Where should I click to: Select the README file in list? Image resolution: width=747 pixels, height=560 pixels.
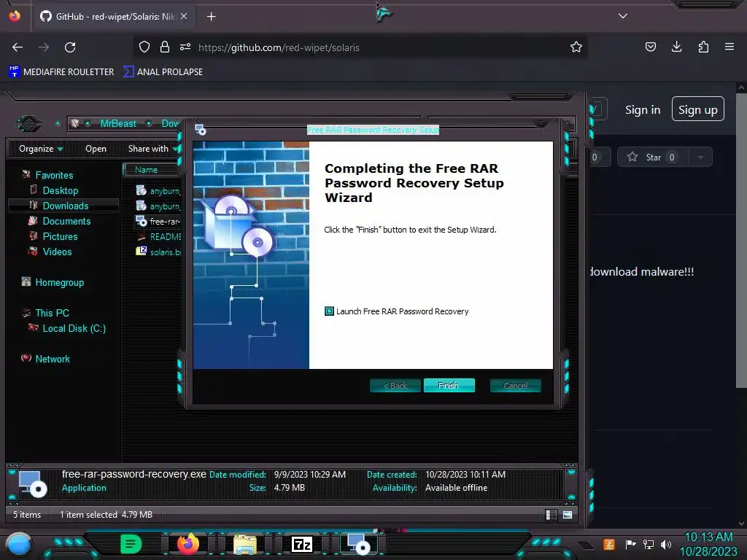click(x=158, y=237)
